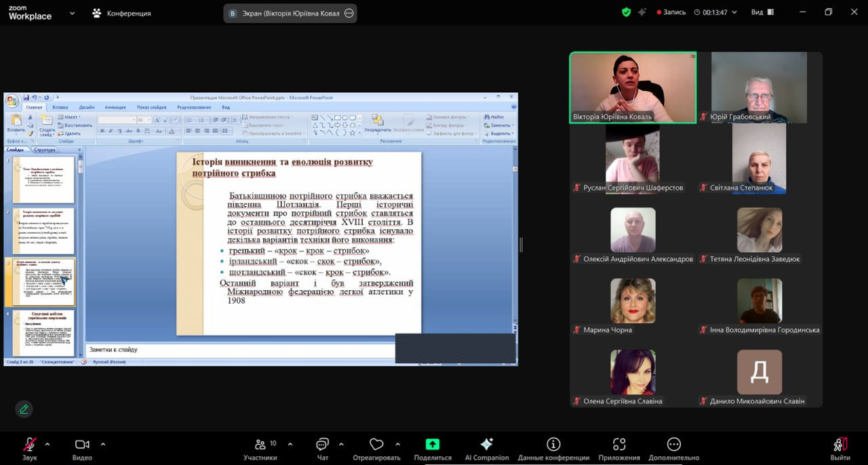Image resolution: width=868 pixels, height=465 pixels.
Task: Switch to Анимация tab in PowerPoint ribbon
Action: click(x=115, y=107)
